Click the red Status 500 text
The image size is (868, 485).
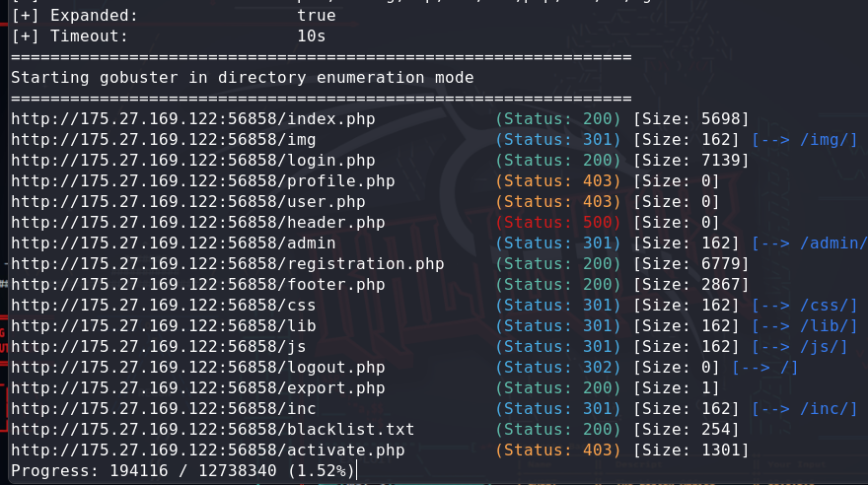[x=558, y=223]
